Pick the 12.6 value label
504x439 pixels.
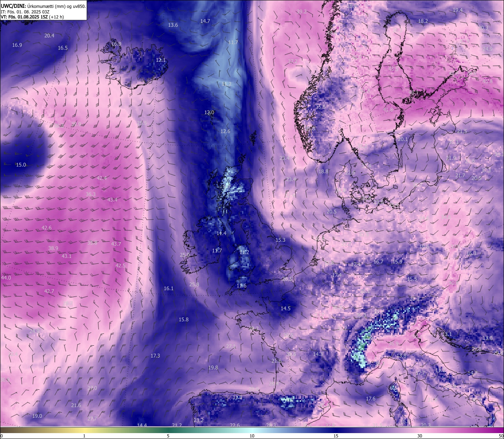225,131
